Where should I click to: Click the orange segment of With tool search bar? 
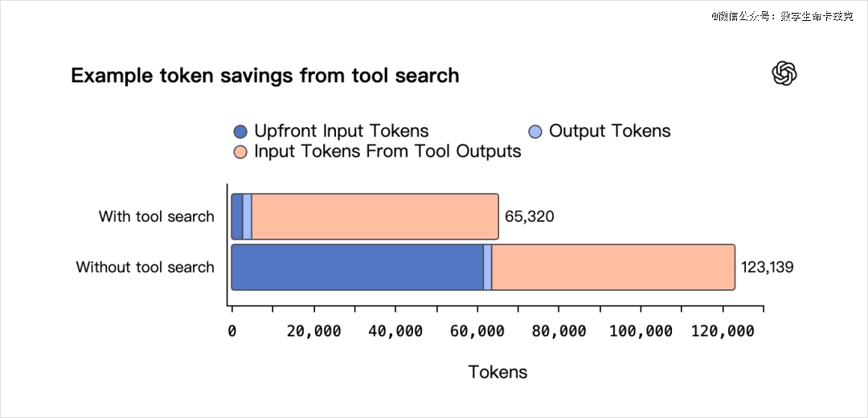pyautogui.click(x=375, y=216)
